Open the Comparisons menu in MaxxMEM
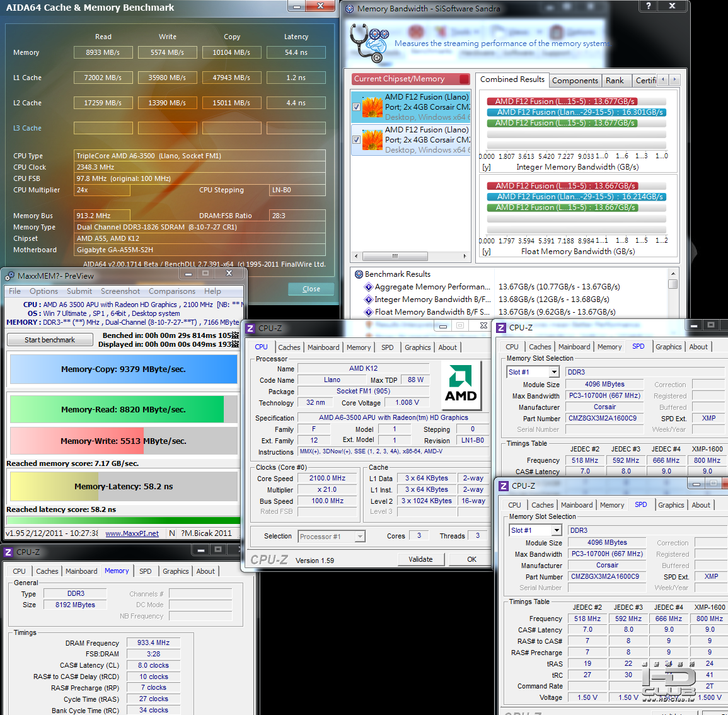 pos(172,291)
